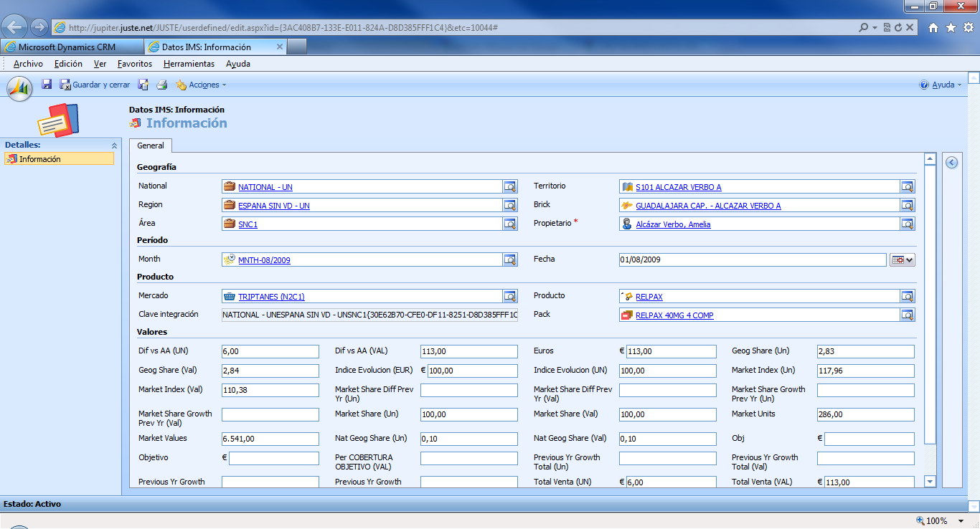980x529 pixels.
Task: Stop page loading with the X icon
Action: [x=910, y=27]
